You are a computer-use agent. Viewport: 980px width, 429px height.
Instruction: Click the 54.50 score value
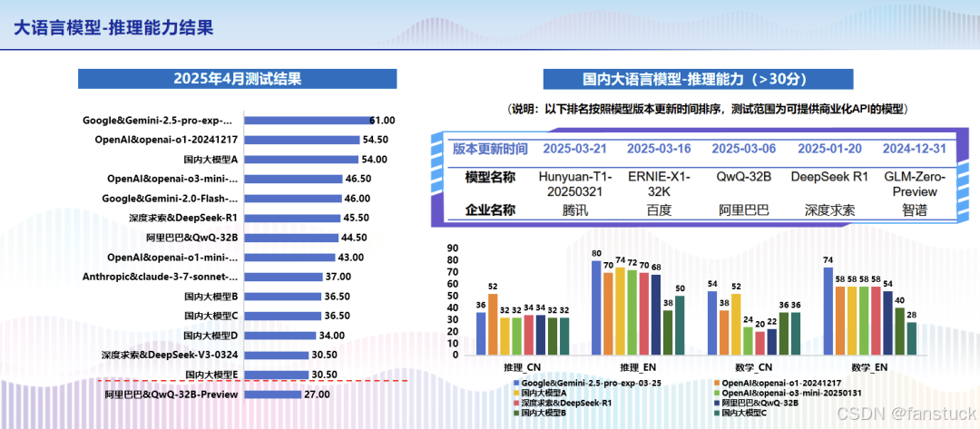point(375,140)
